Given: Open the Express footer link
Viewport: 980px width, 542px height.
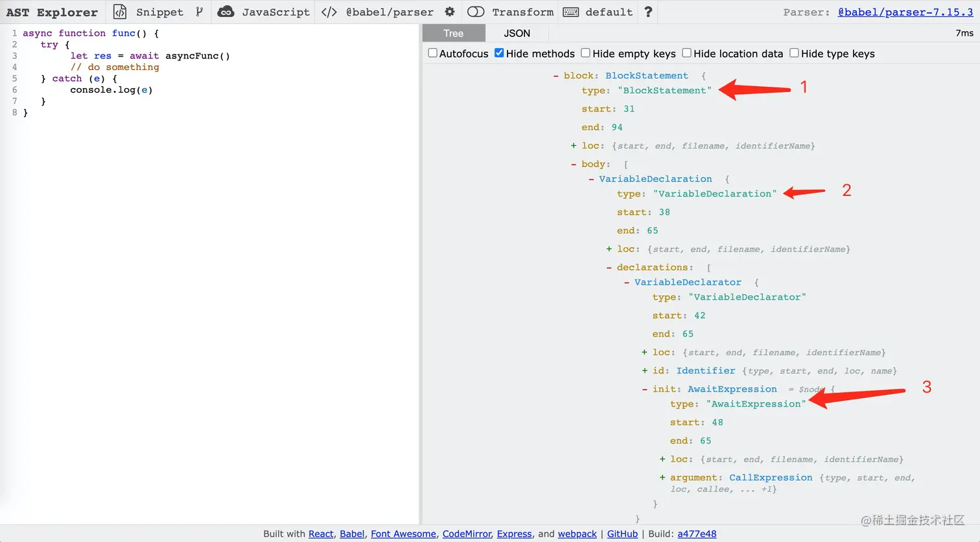Looking at the screenshot, I should (x=515, y=534).
